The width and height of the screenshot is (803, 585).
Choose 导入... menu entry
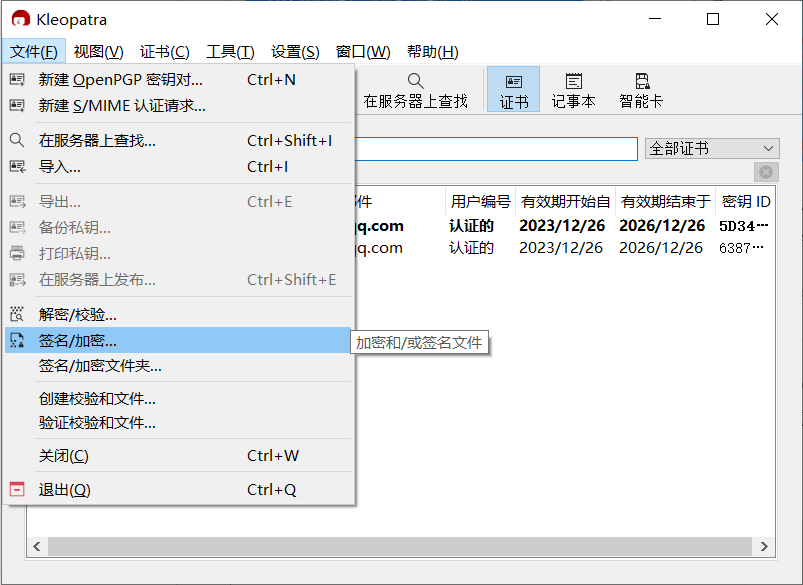pyautogui.click(x=178, y=166)
